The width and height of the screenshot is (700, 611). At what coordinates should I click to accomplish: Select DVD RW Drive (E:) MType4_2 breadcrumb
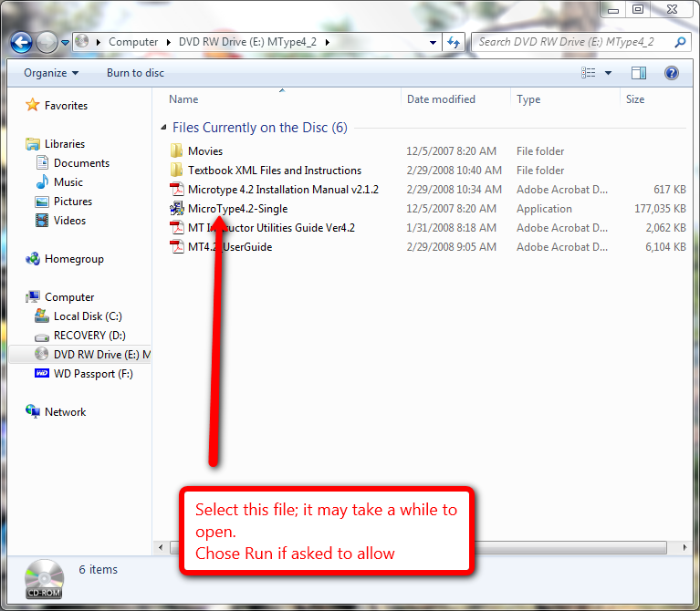click(x=247, y=42)
